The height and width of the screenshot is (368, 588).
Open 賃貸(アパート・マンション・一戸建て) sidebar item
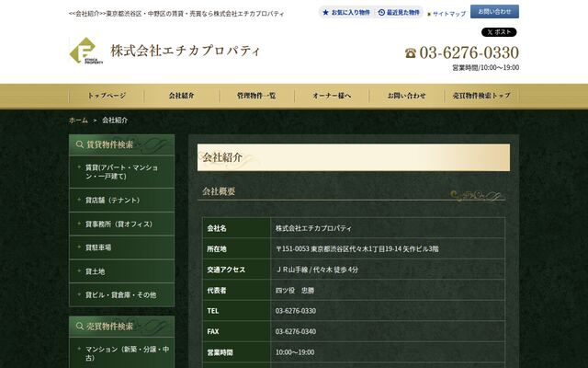click(122, 172)
